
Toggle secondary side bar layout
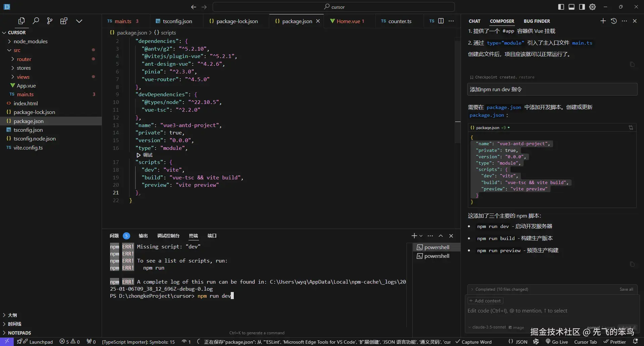click(x=582, y=7)
